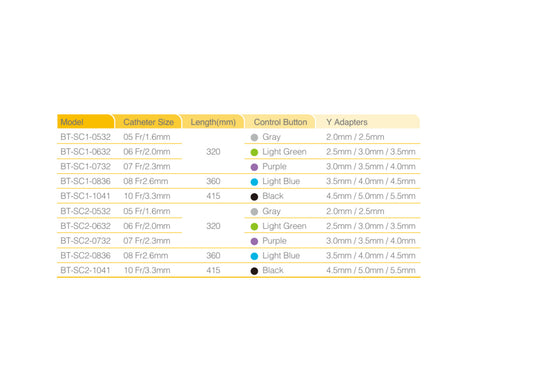The image size is (533, 366).
Task: Click purple dot in BT-SC2-0732 row
Action: coord(254,241)
